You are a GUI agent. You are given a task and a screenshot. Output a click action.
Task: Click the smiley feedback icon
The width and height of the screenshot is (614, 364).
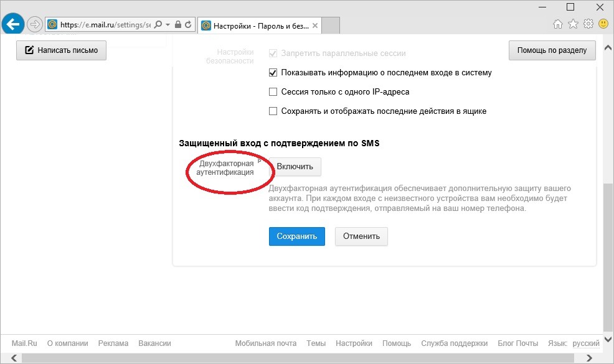[603, 24]
